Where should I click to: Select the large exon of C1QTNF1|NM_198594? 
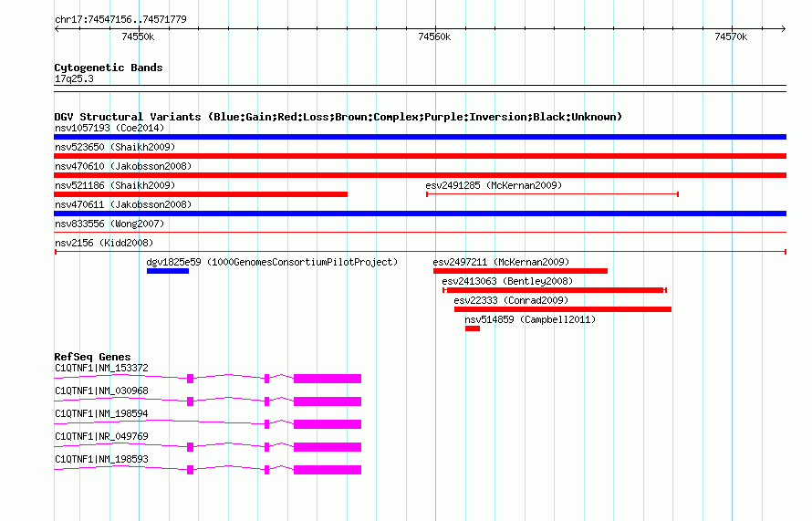328,424
